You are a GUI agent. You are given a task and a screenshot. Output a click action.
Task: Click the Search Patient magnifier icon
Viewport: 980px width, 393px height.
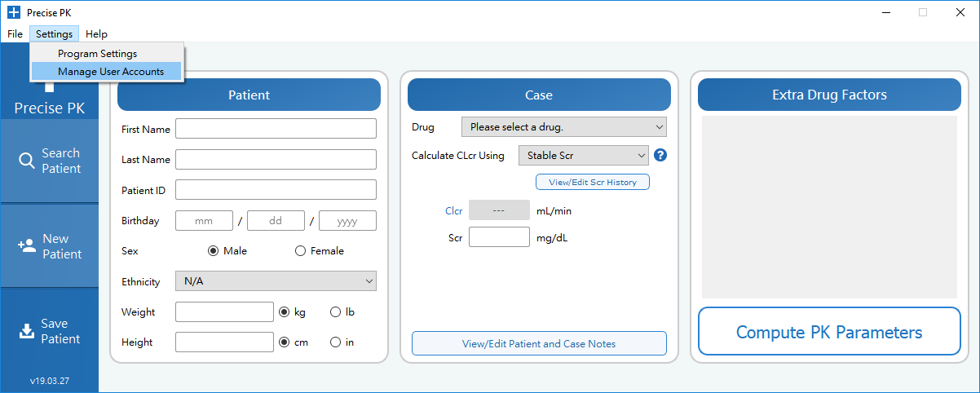click(27, 161)
